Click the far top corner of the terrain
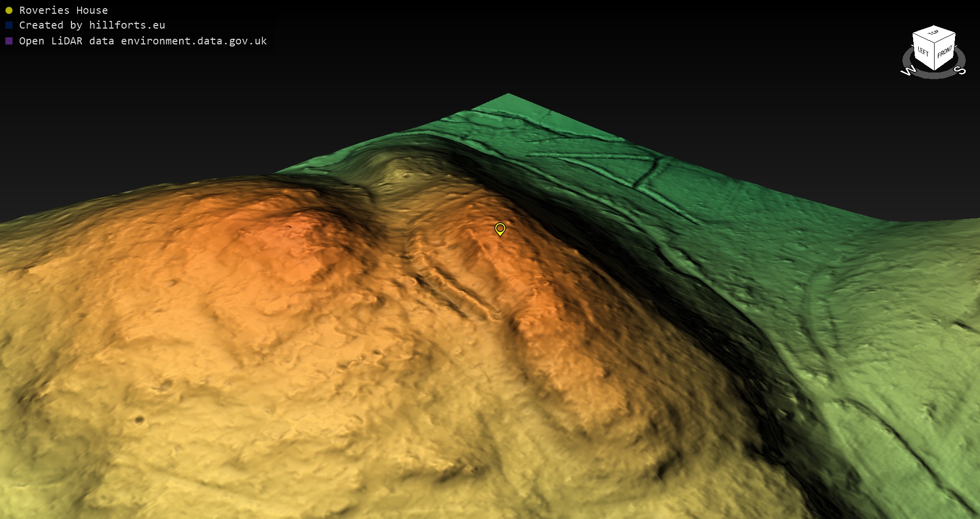The height and width of the screenshot is (519, 980). pos(508,94)
